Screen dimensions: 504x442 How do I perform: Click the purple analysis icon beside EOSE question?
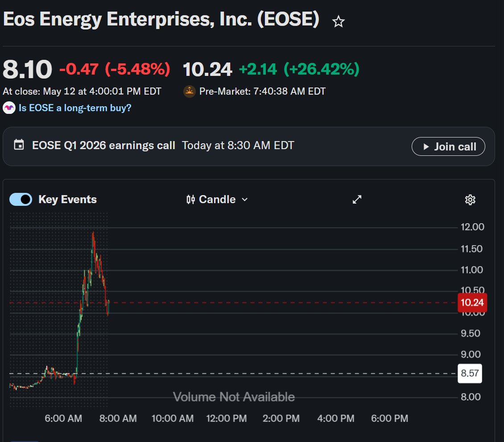pos(9,108)
